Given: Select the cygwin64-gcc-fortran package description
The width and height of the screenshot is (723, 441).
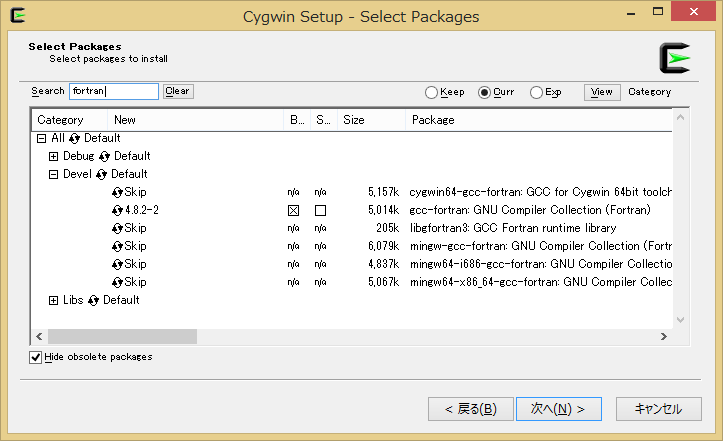Looking at the screenshot, I should click(540, 192).
